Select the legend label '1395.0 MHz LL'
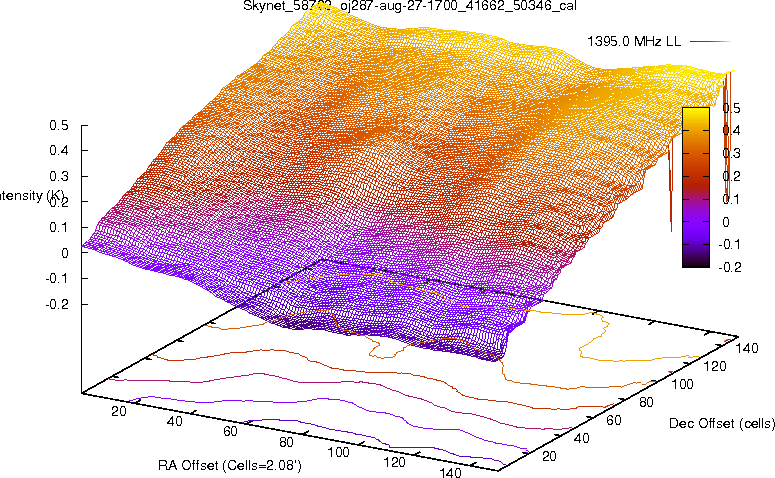This screenshot has height=478, width=775. (x=634, y=42)
